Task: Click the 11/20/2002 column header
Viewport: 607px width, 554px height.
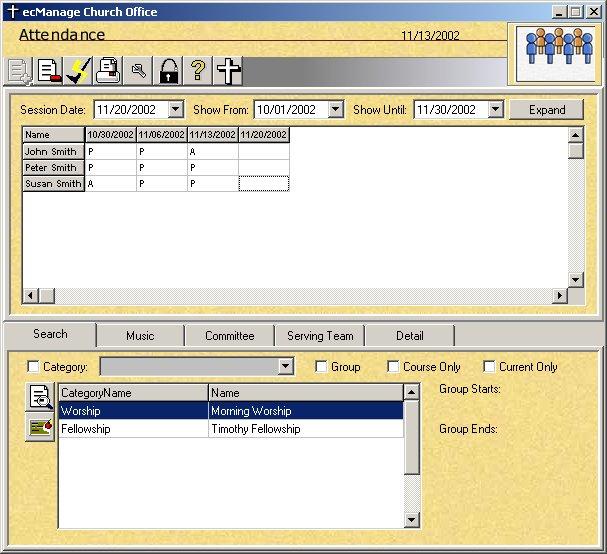Action: (264, 135)
